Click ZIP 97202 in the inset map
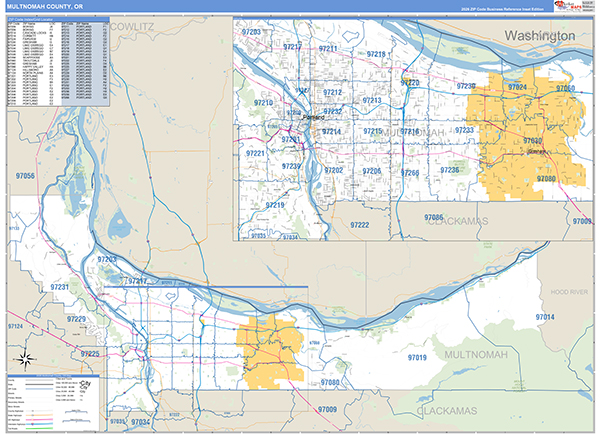Image resolution: width=600 pixels, height=434 pixels. 334,170
